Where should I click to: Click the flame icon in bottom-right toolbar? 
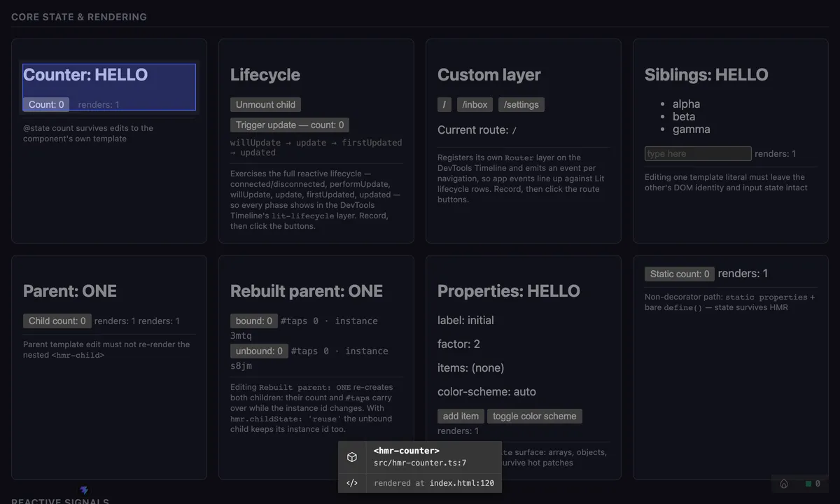pyautogui.click(x=784, y=484)
